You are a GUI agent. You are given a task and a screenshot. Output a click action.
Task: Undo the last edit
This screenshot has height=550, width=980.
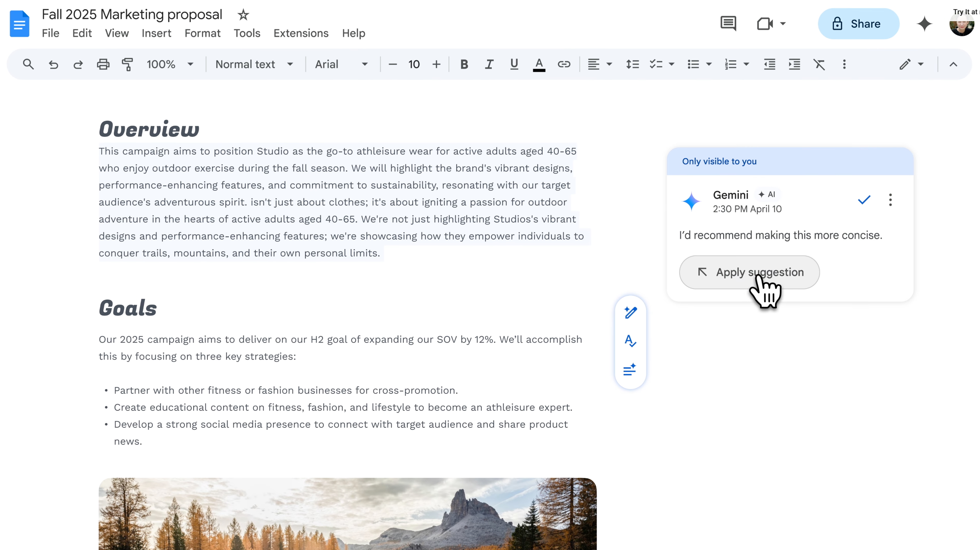pyautogui.click(x=54, y=64)
